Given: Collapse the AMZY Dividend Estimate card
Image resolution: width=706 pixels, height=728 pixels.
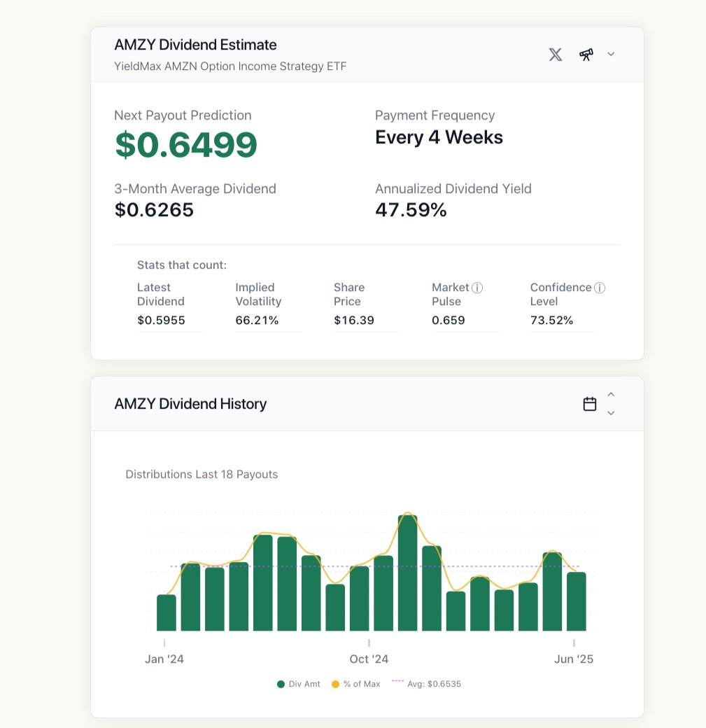Looking at the screenshot, I should pos(611,55).
